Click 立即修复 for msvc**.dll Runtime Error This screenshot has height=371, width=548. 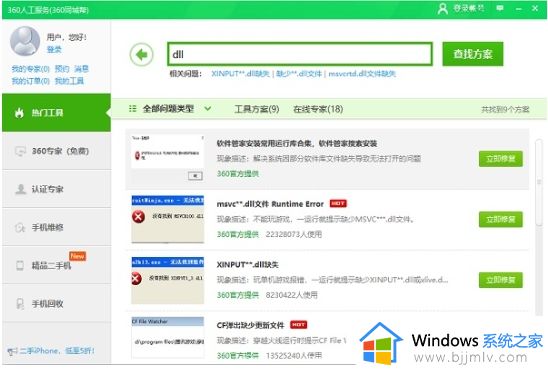tap(501, 219)
